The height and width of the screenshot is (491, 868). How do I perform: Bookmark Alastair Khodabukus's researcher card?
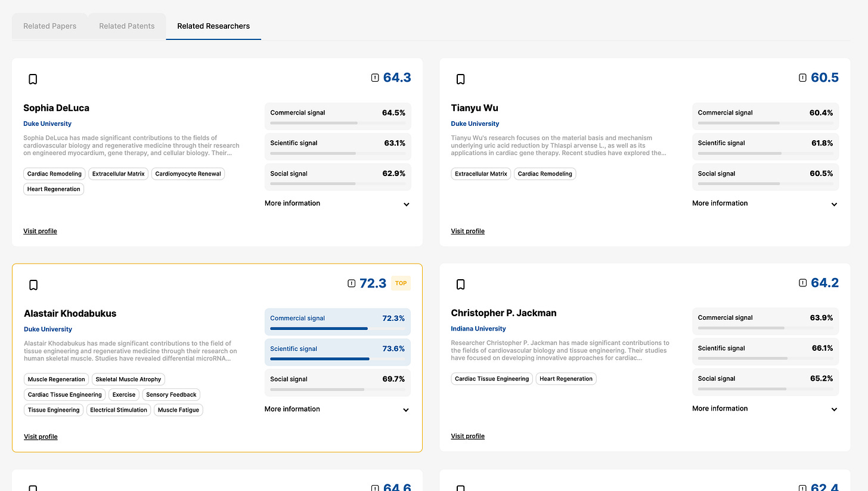33,285
